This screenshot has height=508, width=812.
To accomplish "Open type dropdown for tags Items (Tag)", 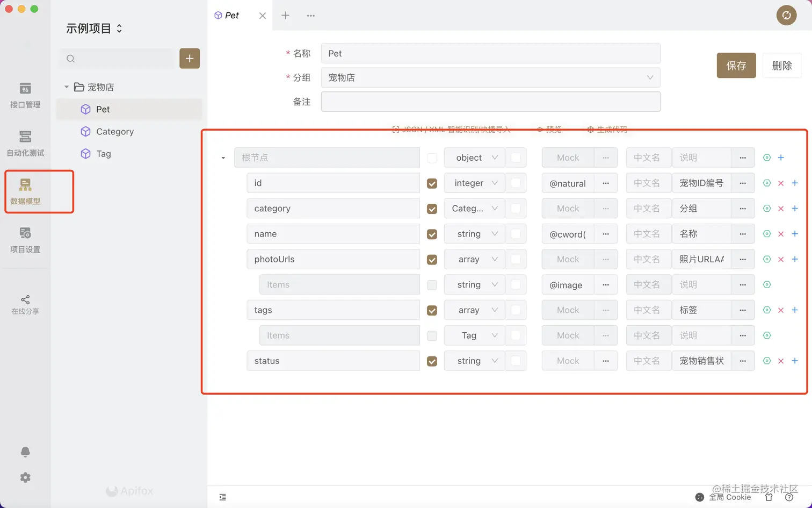I will pos(474,335).
